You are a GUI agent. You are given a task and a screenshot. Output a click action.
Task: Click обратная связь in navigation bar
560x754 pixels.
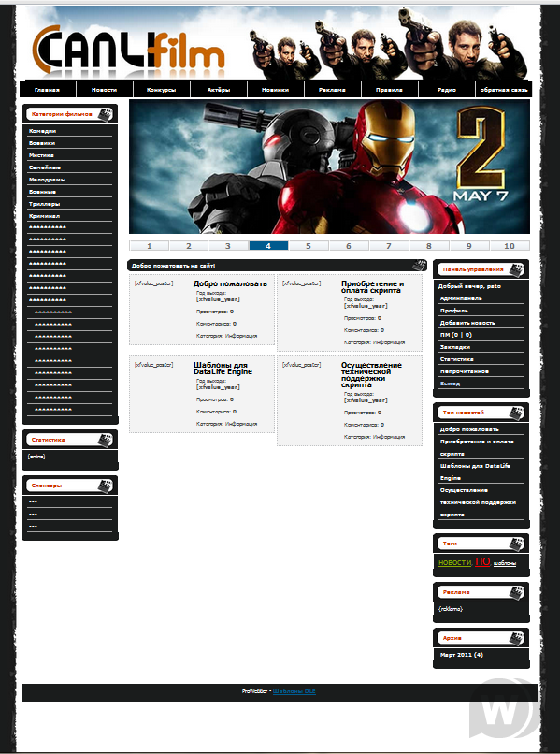[x=504, y=90]
